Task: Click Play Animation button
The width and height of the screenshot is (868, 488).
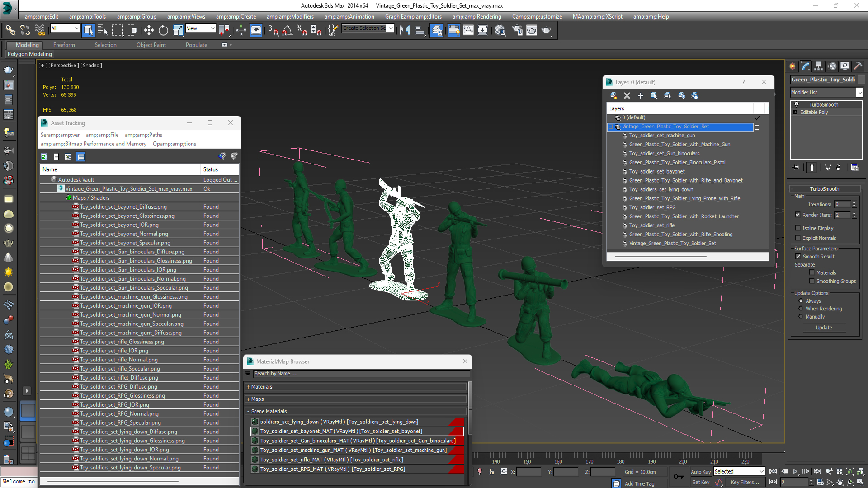Action: [x=795, y=471]
